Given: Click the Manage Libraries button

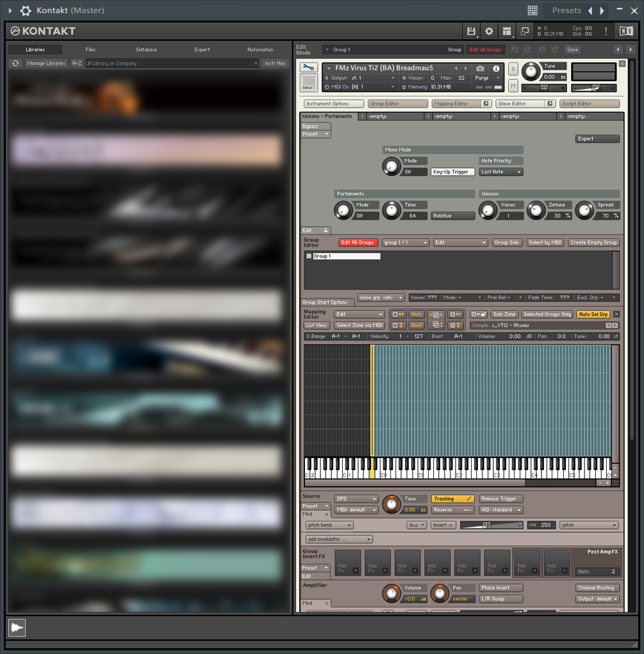Looking at the screenshot, I should pyautogui.click(x=46, y=63).
